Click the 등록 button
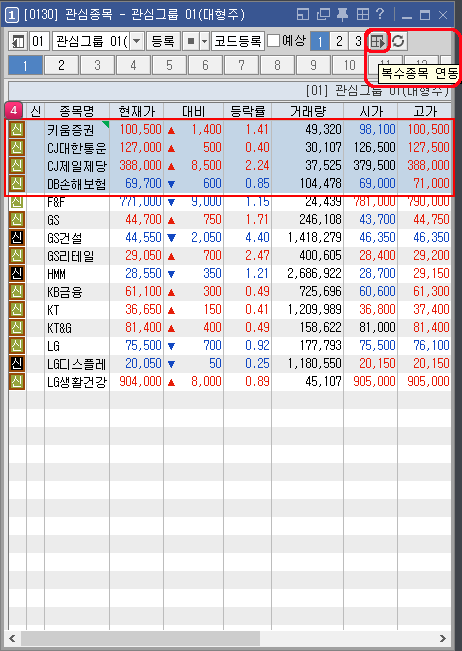462x651 pixels. coord(163,41)
